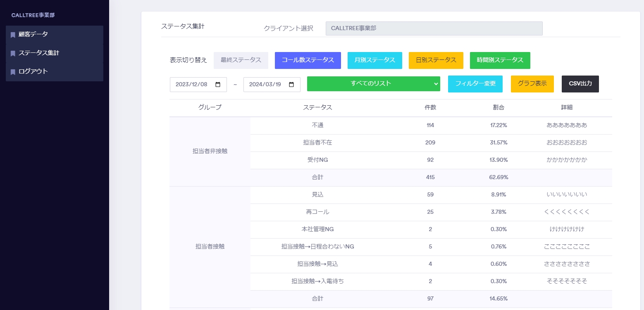Click the bookmark icon beside ログアウト

tap(13, 72)
